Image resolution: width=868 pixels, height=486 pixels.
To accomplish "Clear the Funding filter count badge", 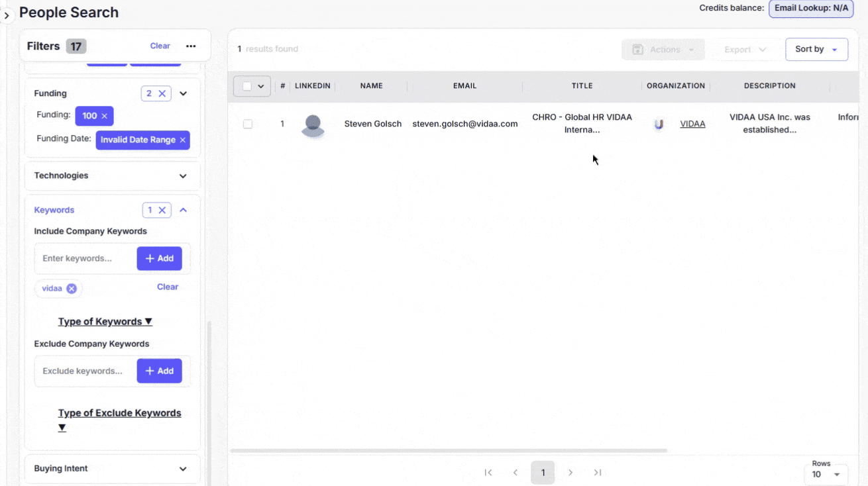I will (x=162, y=94).
